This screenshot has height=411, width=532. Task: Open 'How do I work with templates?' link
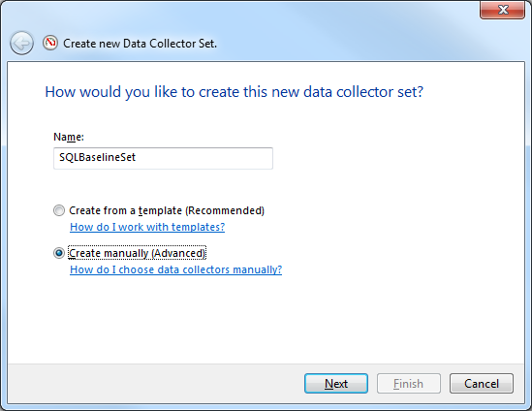147,227
